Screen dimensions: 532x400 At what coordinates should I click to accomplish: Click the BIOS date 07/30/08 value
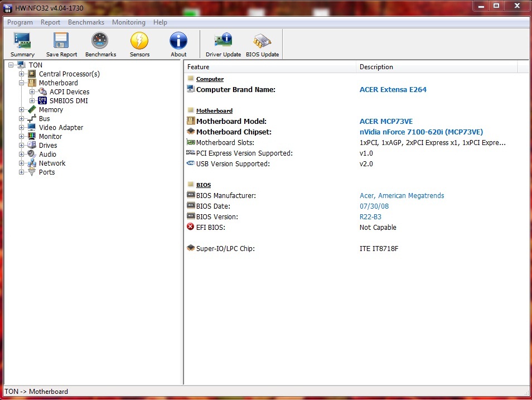pos(374,206)
